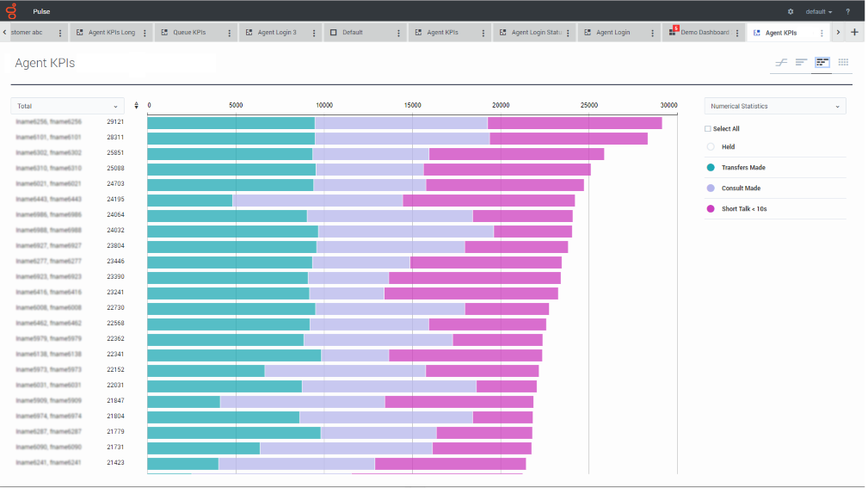Switch to grid view icon

click(843, 63)
